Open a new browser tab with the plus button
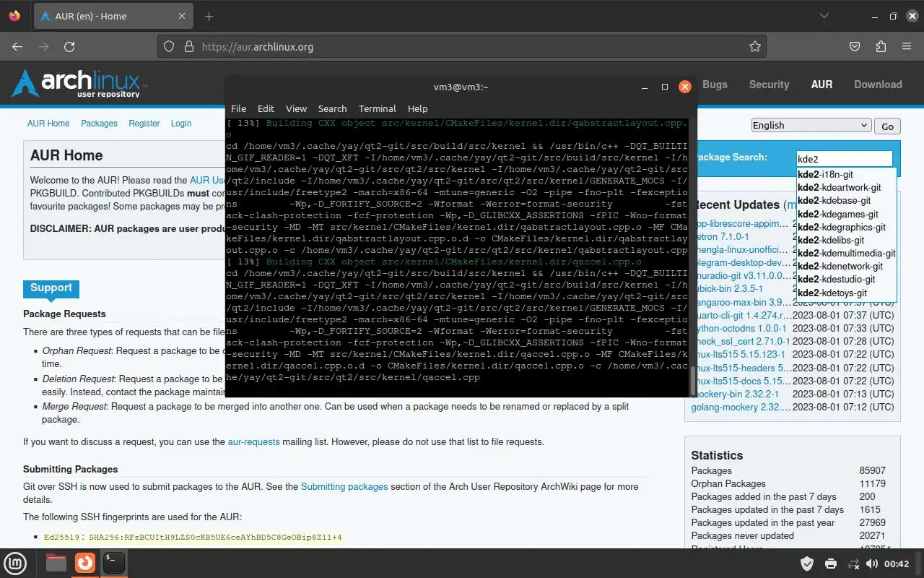Image resolution: width=924 pixels, height=578 pixels. pos(209,16)
